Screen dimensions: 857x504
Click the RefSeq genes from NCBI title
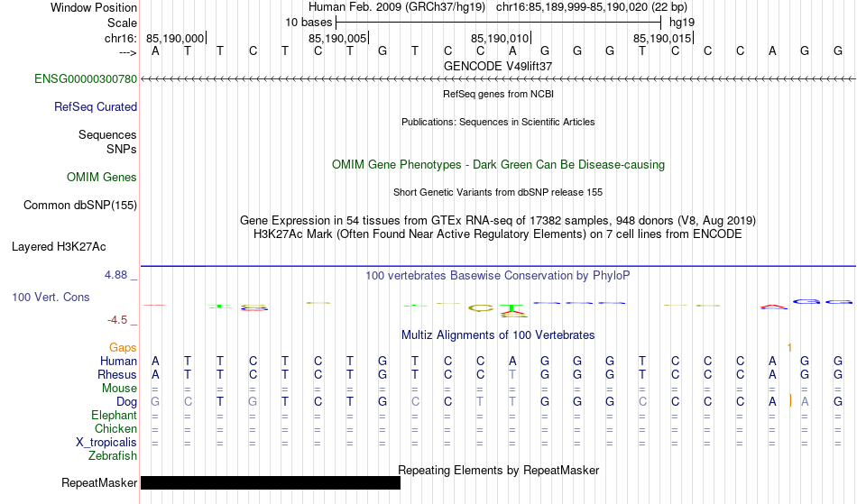[498, 94]
